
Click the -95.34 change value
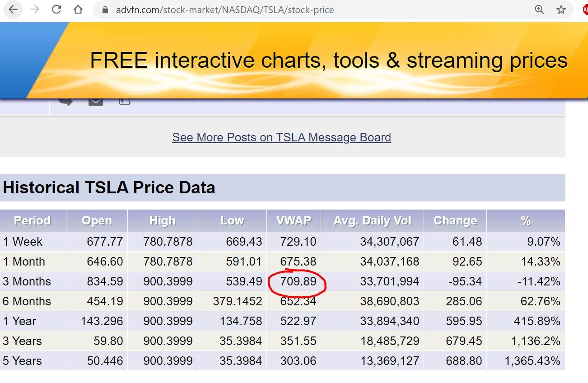click(x=465, y=281)
